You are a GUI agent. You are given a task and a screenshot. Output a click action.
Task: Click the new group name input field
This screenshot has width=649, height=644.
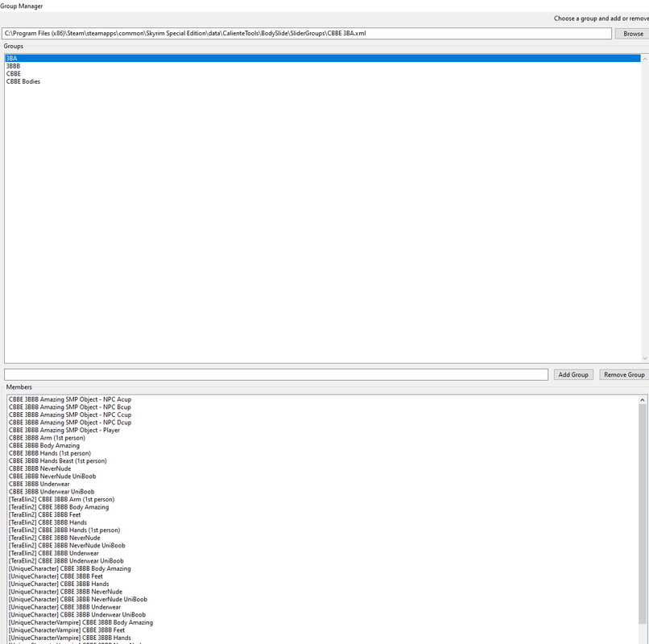coord(276,374)
